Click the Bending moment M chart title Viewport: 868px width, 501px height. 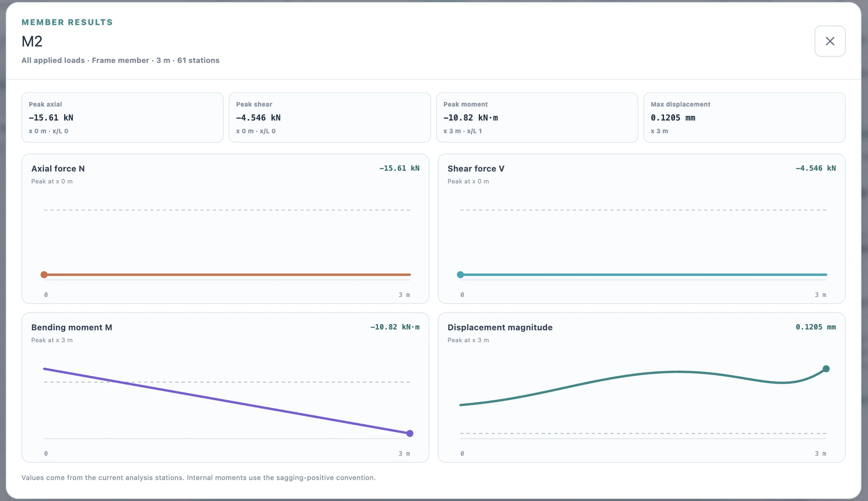coord(72,327)
